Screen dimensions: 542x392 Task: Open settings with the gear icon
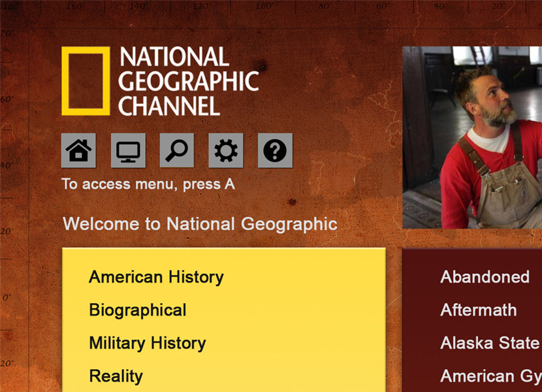pos(226,150)
